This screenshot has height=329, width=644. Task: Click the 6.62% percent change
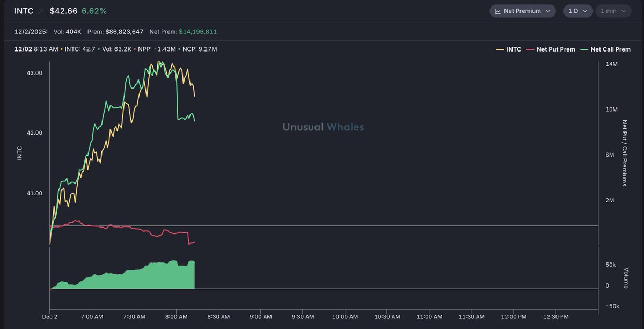point(94,11)
